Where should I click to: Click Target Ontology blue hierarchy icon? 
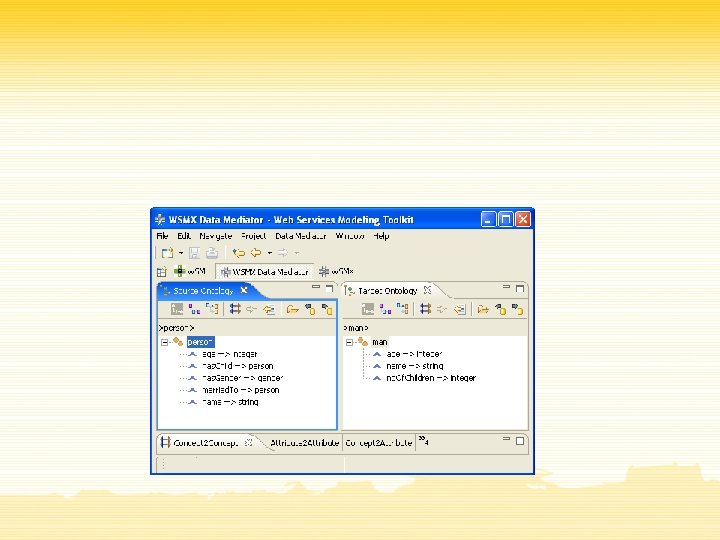click(403, 309)
